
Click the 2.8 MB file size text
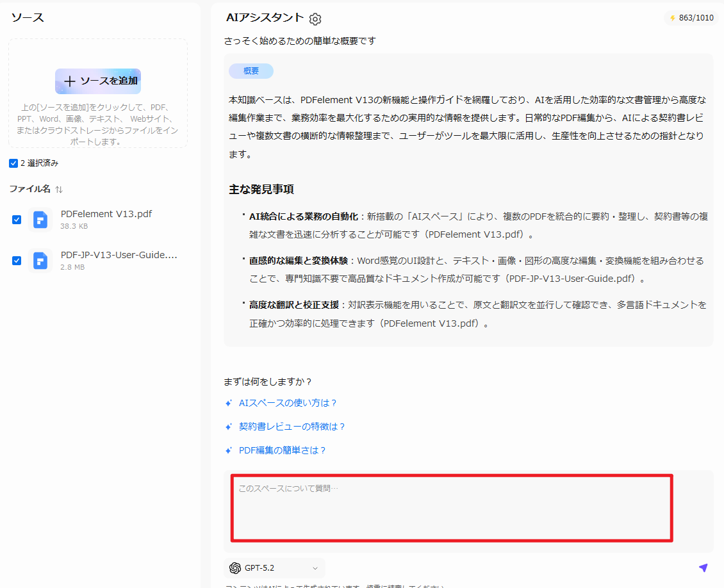tap(72, 267)
